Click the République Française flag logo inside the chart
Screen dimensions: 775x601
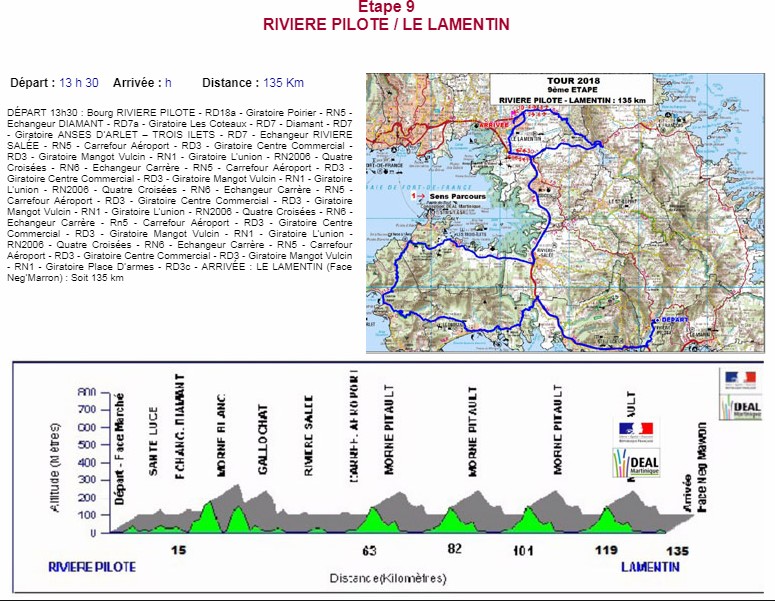coord(636,432)
